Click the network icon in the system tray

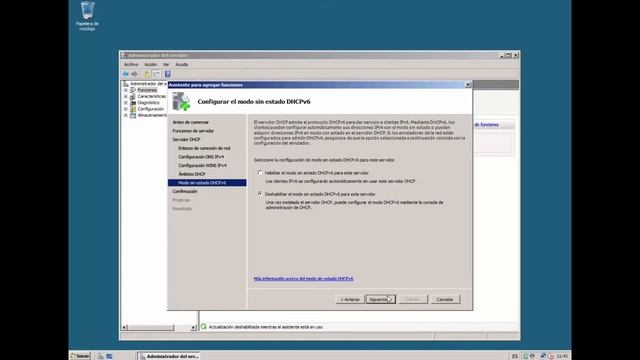click(x=543, y=356)
